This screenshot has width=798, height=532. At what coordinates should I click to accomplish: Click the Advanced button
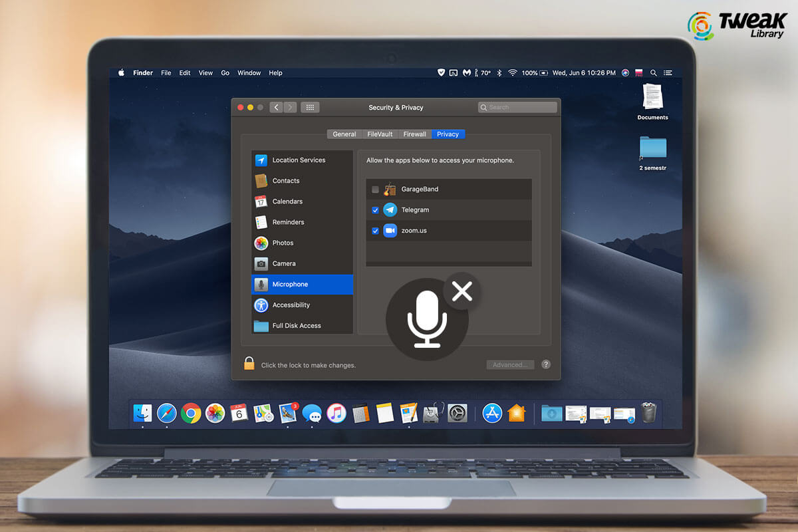510,364
